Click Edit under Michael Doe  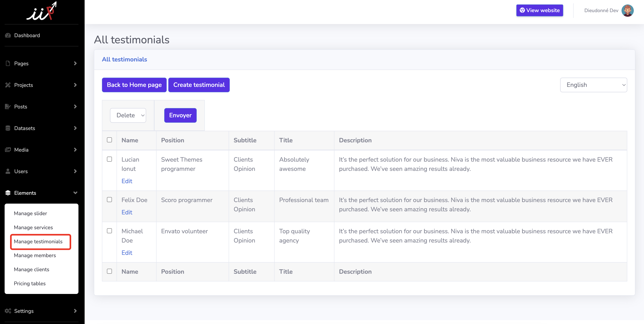coord(127,253)
